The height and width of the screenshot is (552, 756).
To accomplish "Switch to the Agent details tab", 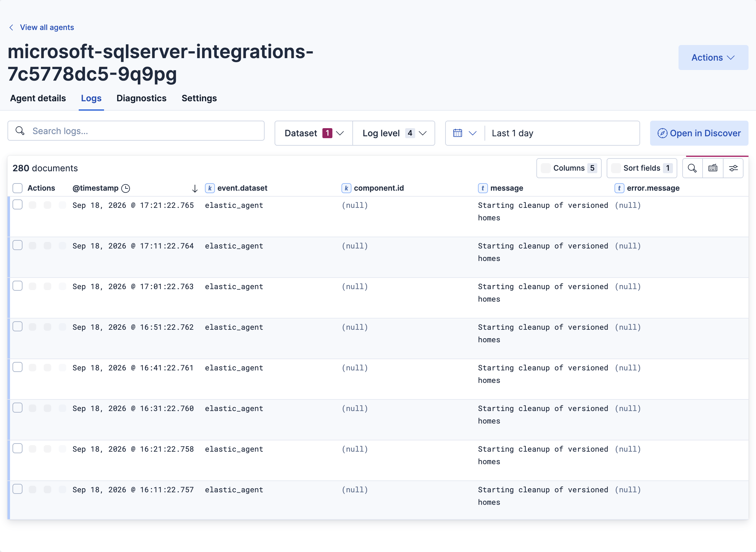I will 38,98.
